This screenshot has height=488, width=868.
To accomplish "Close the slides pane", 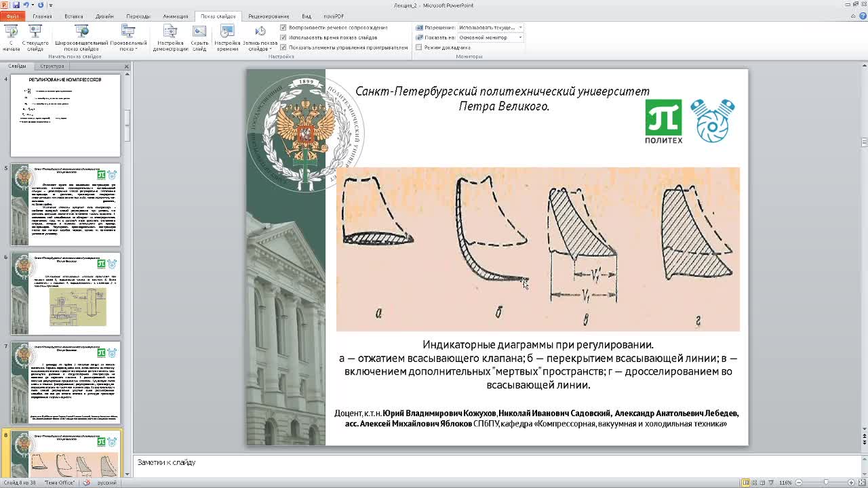I will [126, 66].
